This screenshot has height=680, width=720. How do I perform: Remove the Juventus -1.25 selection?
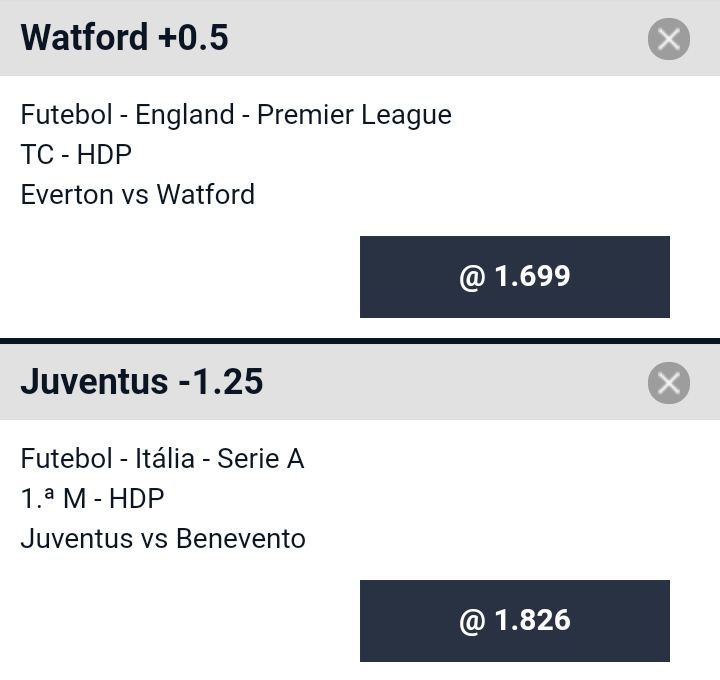point(669,383)
